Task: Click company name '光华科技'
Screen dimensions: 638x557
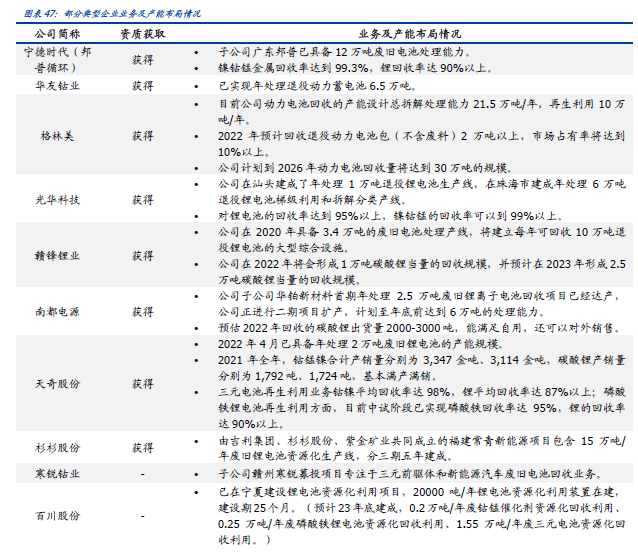Action: [57, 199]
